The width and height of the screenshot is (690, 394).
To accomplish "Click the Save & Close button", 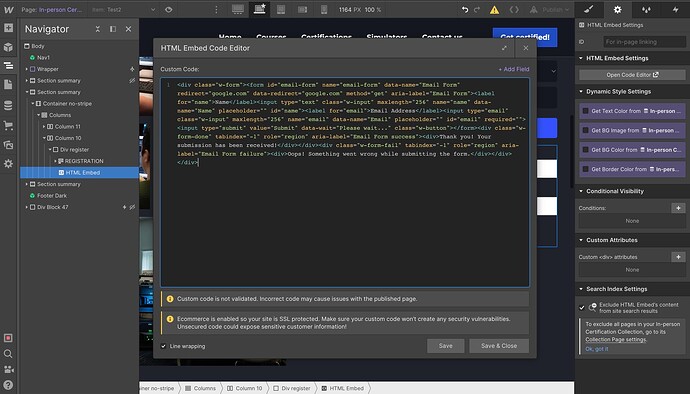I will (x=499, y=346).
